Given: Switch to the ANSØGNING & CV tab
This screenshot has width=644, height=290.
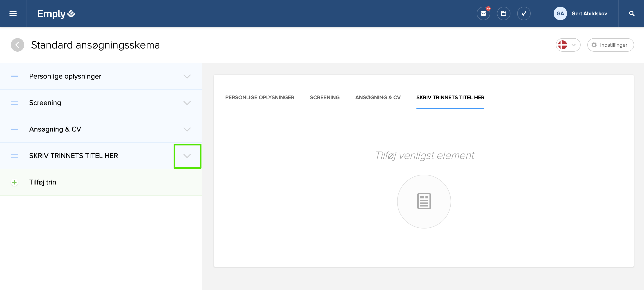Looking at the screenshot, I should (x=378, y=97).
